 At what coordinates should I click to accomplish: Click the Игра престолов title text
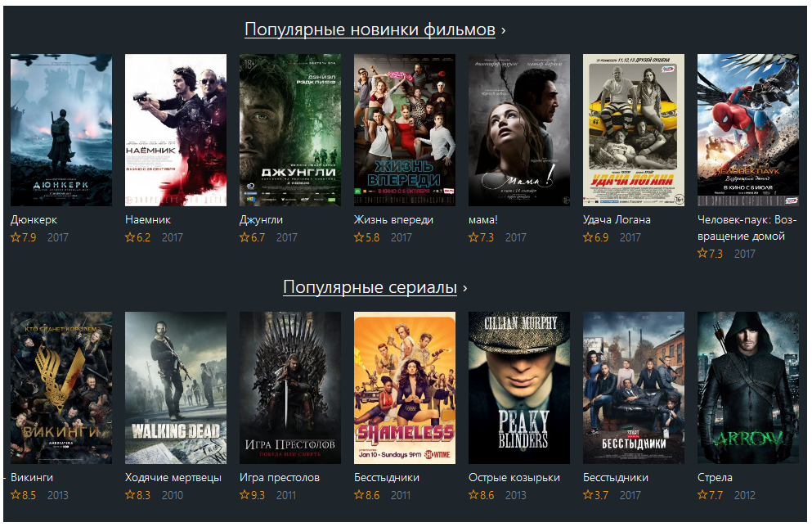(x=280, y=478)
